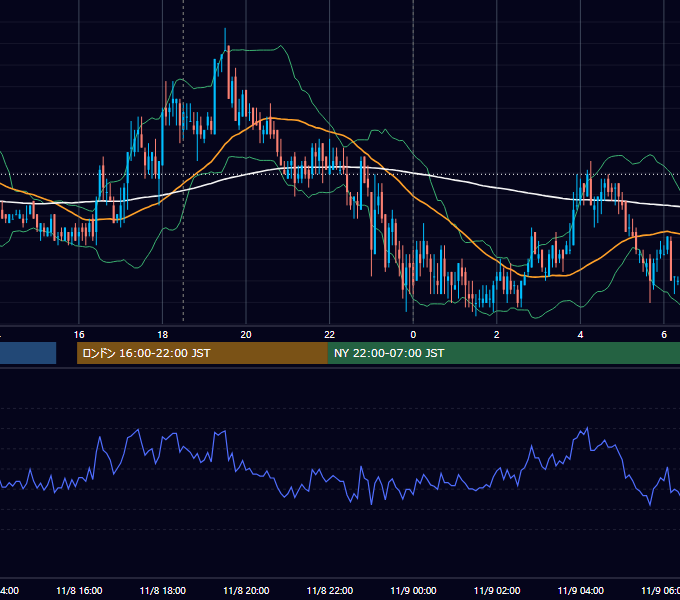680x600 pixels.
Task: Click the hour 4 axis label
Action: click(580, 334)
